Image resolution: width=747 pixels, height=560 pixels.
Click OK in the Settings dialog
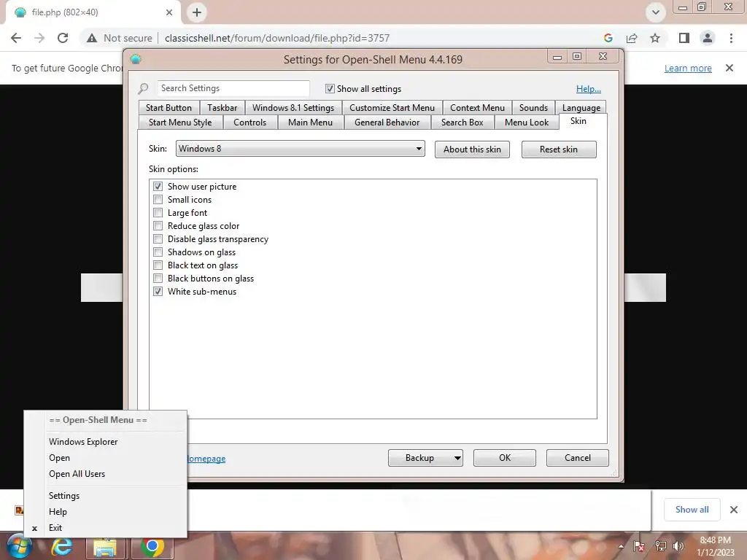[x=505, y=458]
